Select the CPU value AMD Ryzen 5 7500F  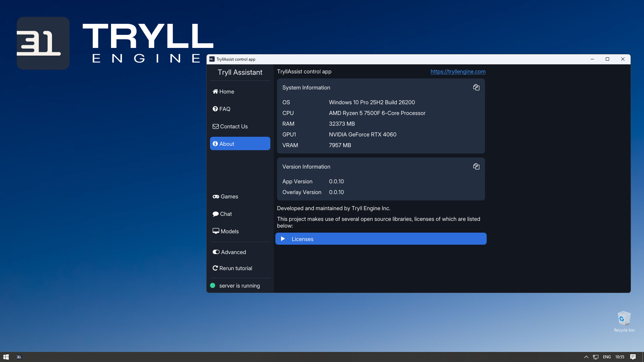tap(377, 113)
